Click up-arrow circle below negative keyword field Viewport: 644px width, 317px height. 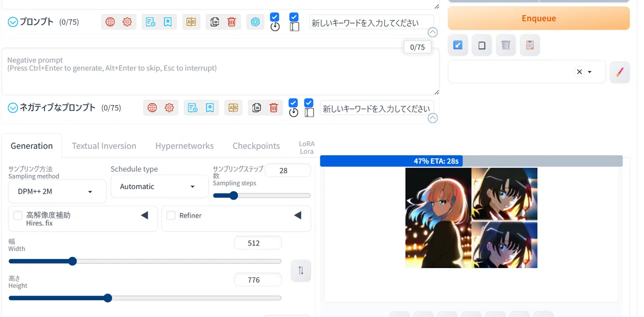[433, 118]
